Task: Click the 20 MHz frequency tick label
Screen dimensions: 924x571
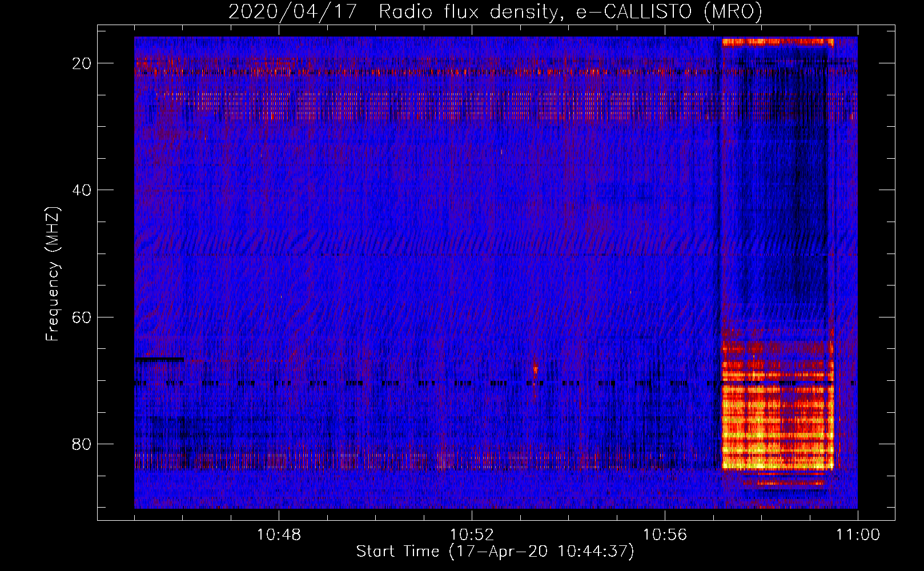Action: (82, 63)
